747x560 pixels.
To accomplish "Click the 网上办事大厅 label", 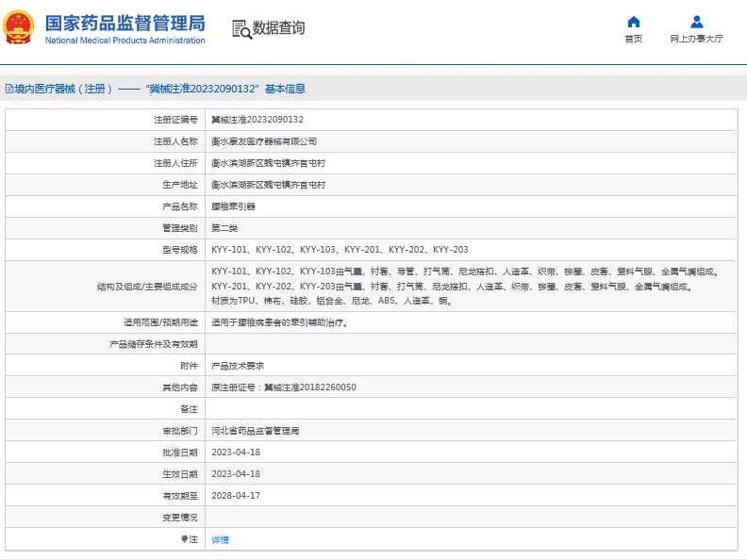I will click(696, 39).
